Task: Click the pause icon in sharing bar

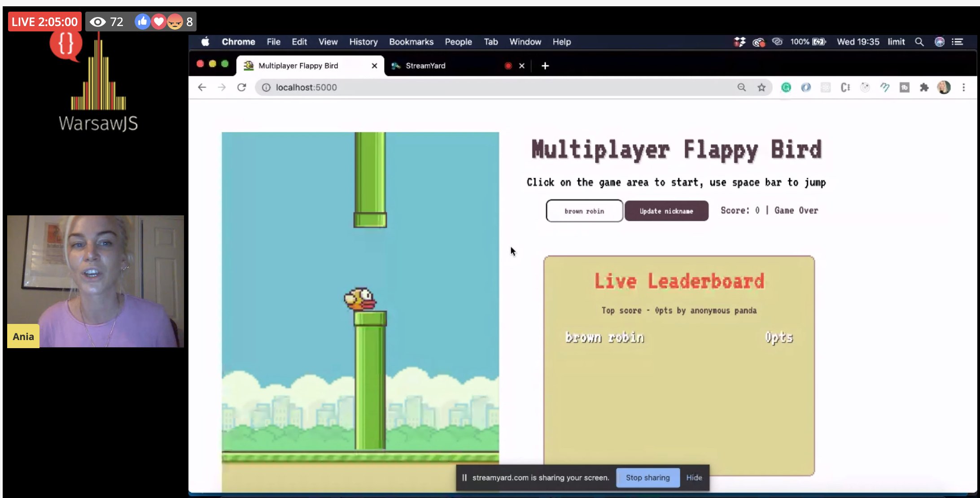Action: tap(464, 478)
